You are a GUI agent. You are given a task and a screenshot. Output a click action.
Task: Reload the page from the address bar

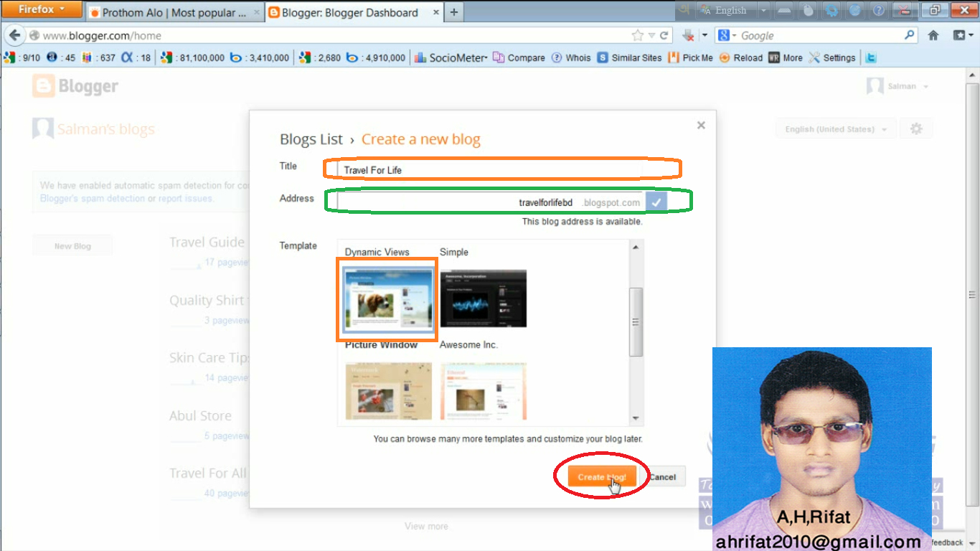(x=664, y=35)
